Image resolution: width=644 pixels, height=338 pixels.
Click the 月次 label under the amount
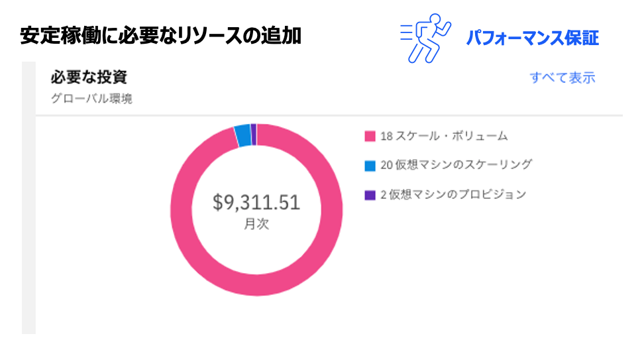click(256, 224)
